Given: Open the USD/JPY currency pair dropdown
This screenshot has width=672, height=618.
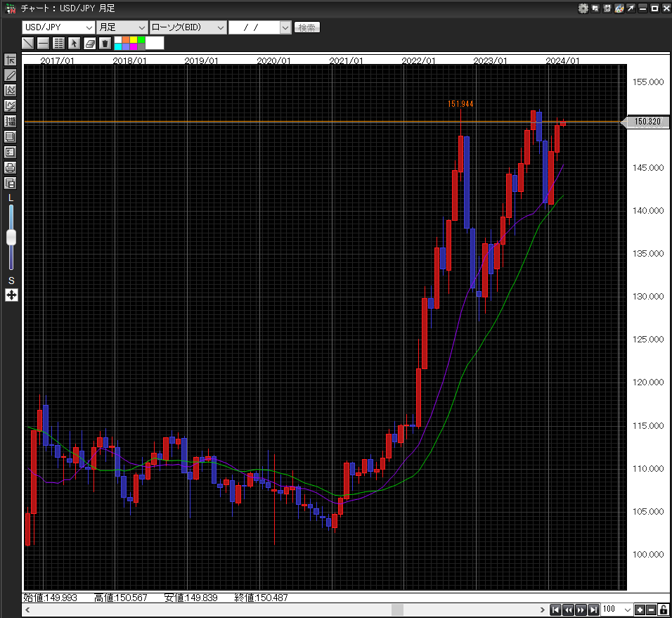Looking at the screenshot, I should point(58,27).
